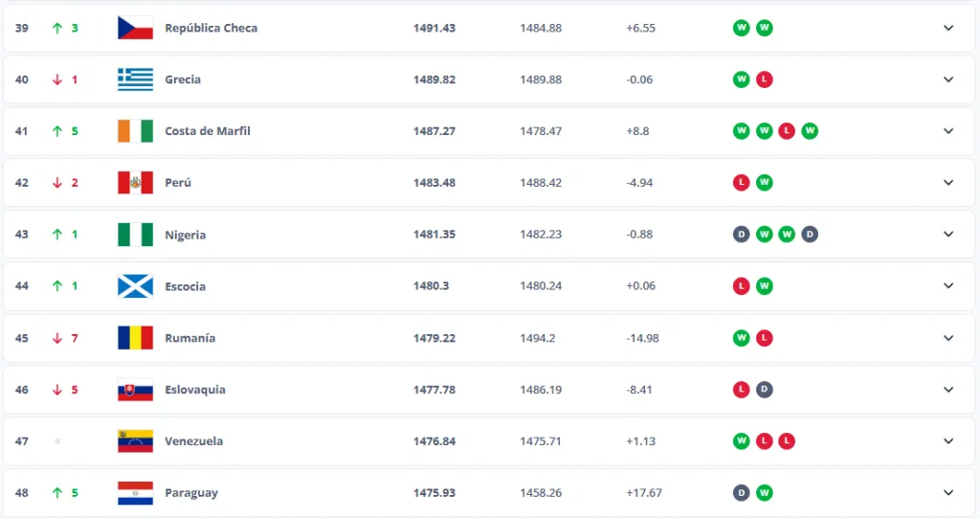The width and height of the screenshot is (980, 519).
Task: Click Eslovaquia's gray D result badge
Action: 764,390
